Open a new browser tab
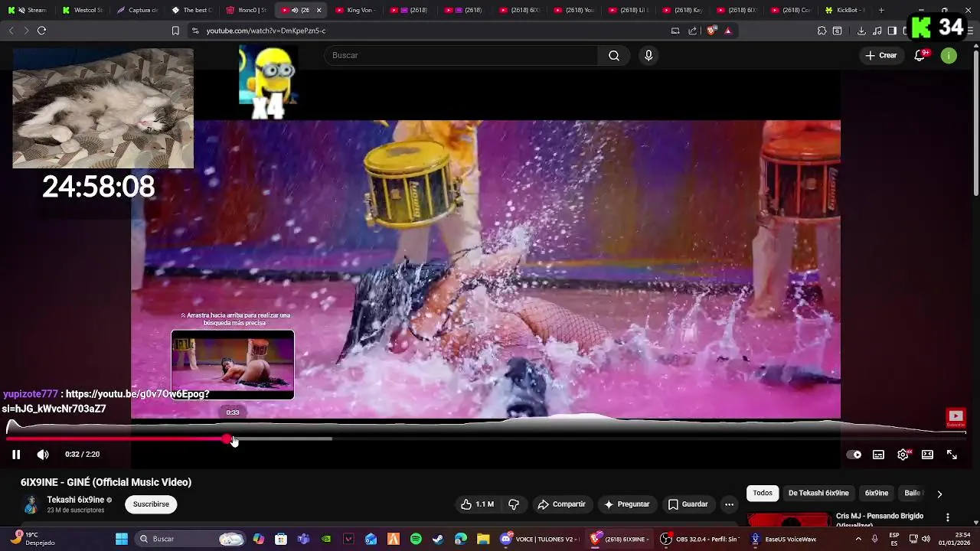Image resolution: width=980 pixels, height=551 pixels. tap(881, 10)
